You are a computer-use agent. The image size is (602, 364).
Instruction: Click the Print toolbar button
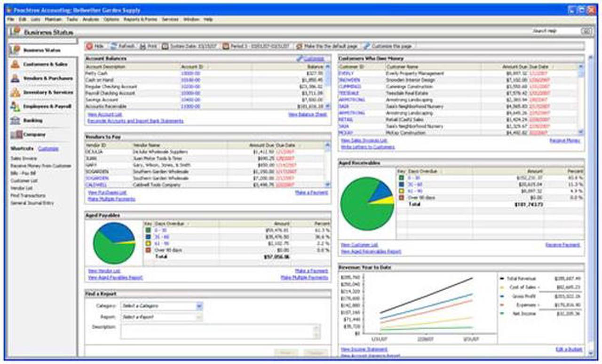(149, 46)
